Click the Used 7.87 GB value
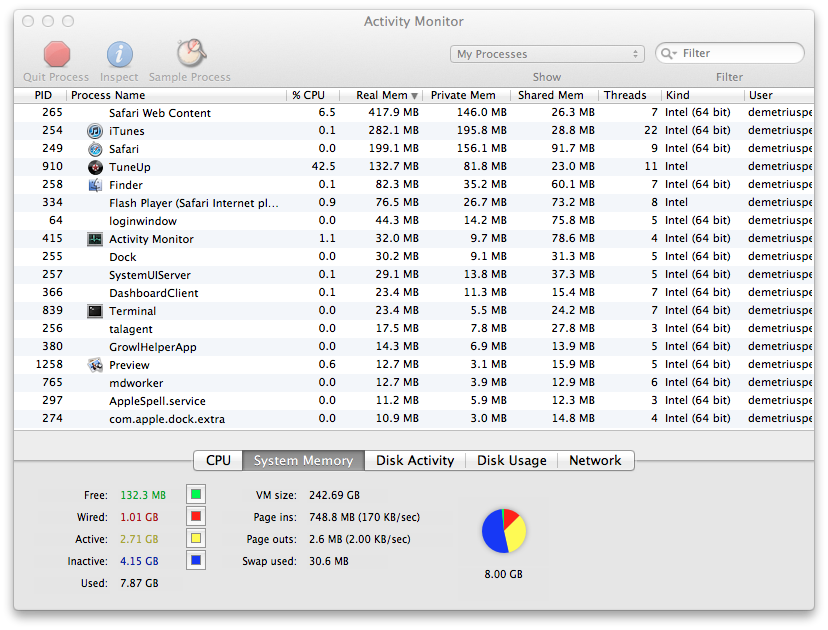The image size is (828, 630). click(x=139, y=584)
